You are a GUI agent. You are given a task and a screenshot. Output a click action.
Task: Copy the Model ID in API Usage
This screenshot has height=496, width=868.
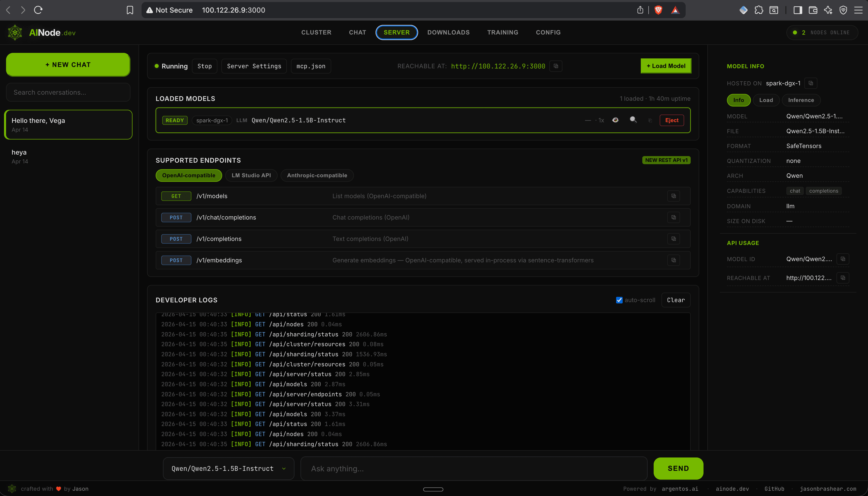(843, 259)
